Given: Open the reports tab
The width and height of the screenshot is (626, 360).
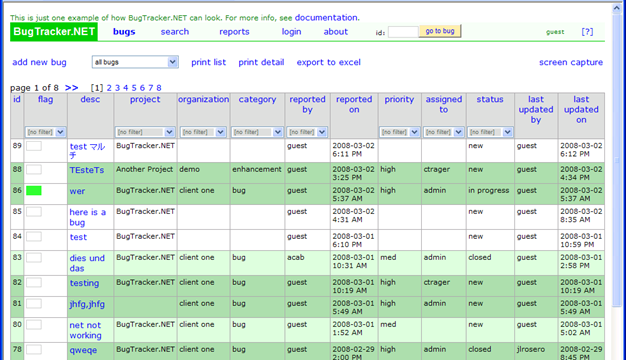Looking at the screenshot, I should tap(234, 32).
